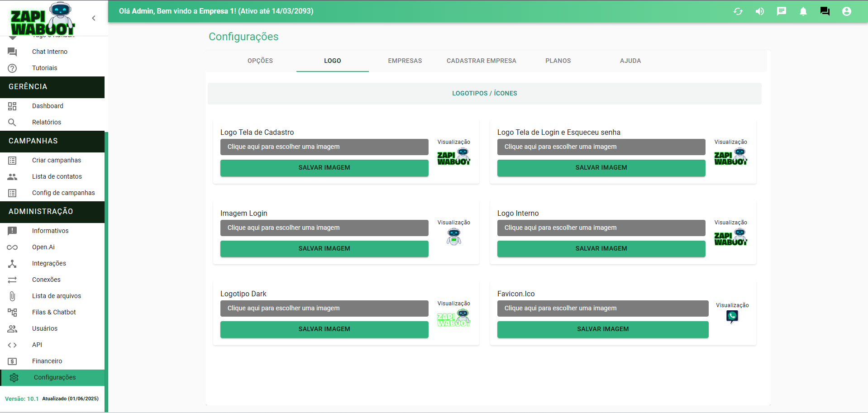
Task: Switch to the Opções tab
Action: tap(260, 61)
